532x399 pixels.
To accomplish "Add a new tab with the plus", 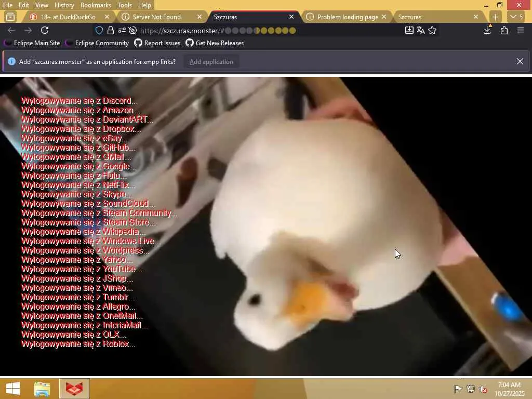I will [x=495, y=17].
